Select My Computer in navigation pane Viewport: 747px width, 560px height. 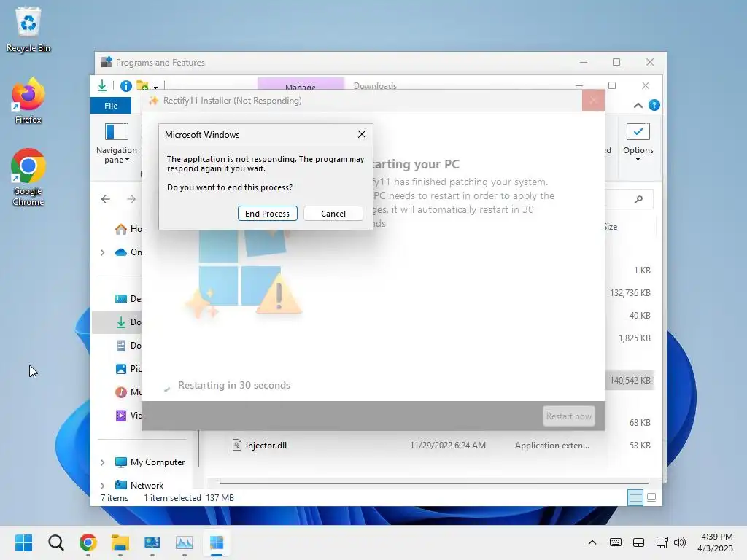150,462
